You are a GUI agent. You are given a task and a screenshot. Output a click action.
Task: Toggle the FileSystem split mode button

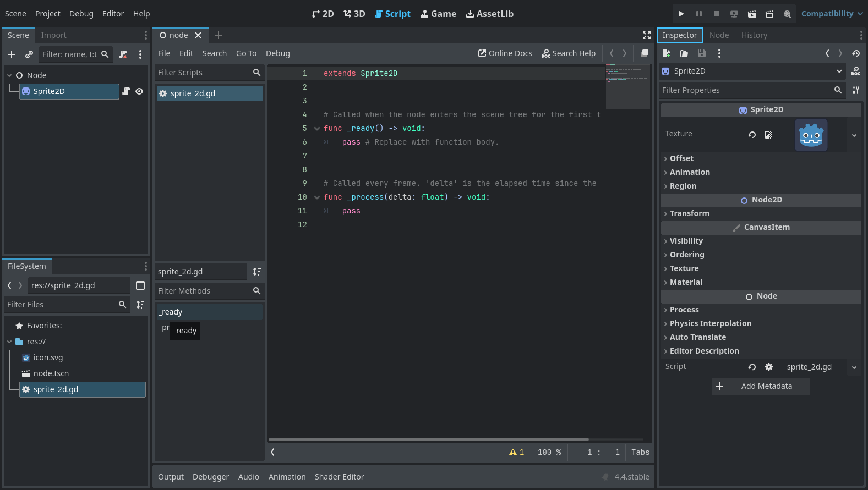click(x=140, y=285)
